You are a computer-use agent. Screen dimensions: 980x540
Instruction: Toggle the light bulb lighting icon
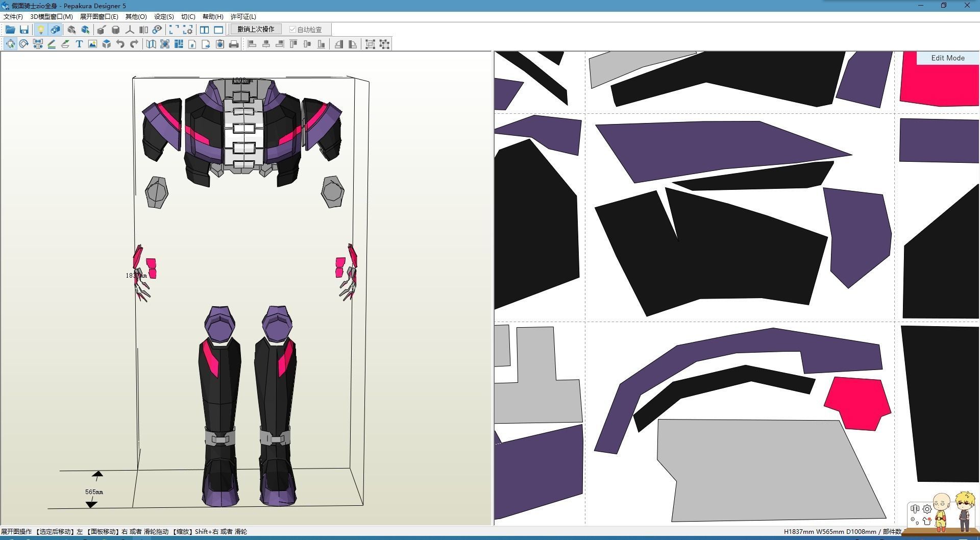tap(41, 30)
